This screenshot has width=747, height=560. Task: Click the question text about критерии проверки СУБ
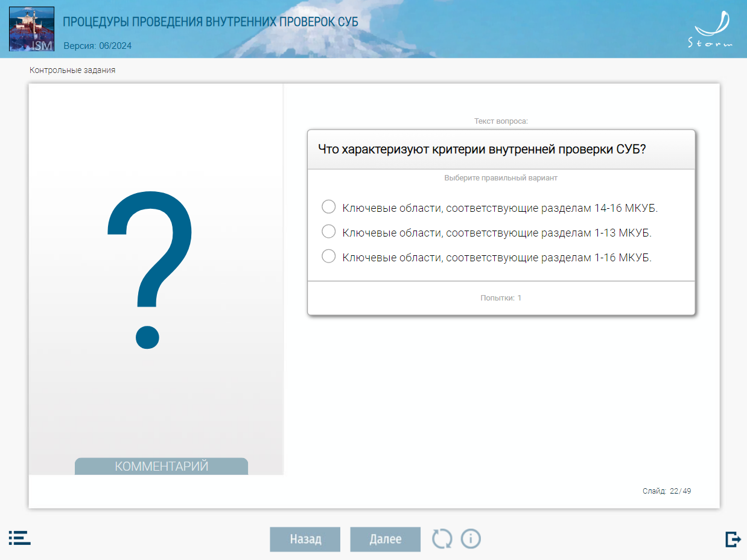click(482, 150)
